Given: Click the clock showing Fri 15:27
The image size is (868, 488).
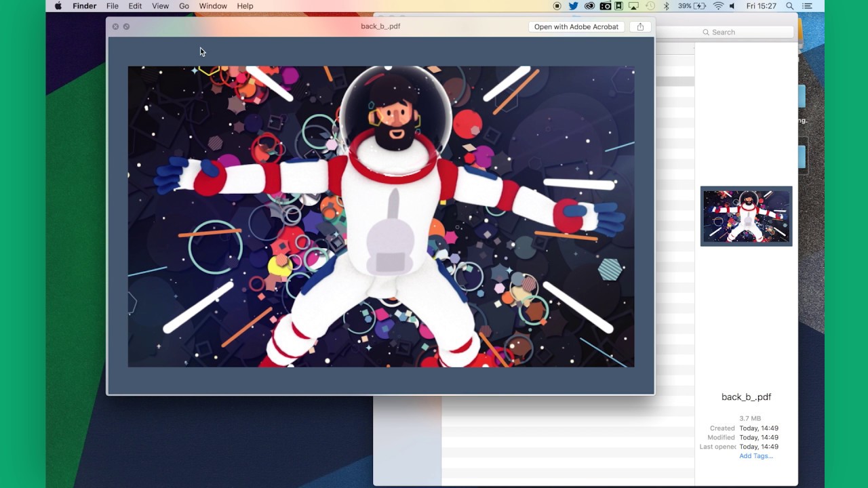Looking at the screenshot, I should [x=761, y=6].
